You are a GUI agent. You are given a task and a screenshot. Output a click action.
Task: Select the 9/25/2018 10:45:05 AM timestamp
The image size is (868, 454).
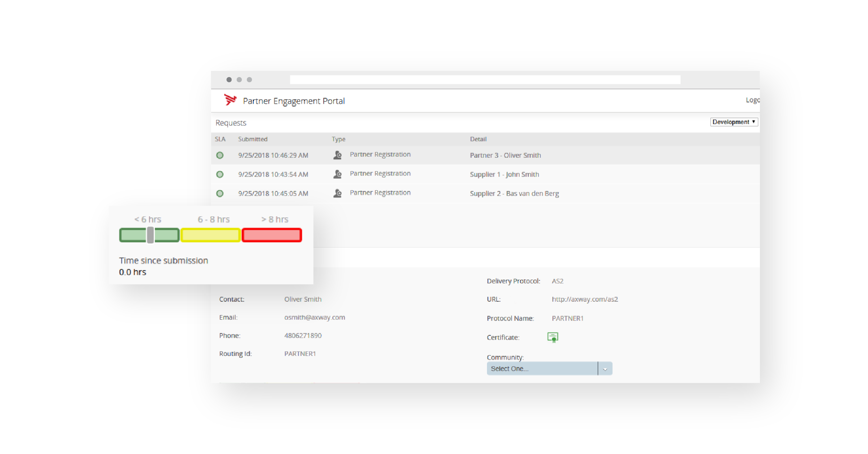(x=273, y=194)
